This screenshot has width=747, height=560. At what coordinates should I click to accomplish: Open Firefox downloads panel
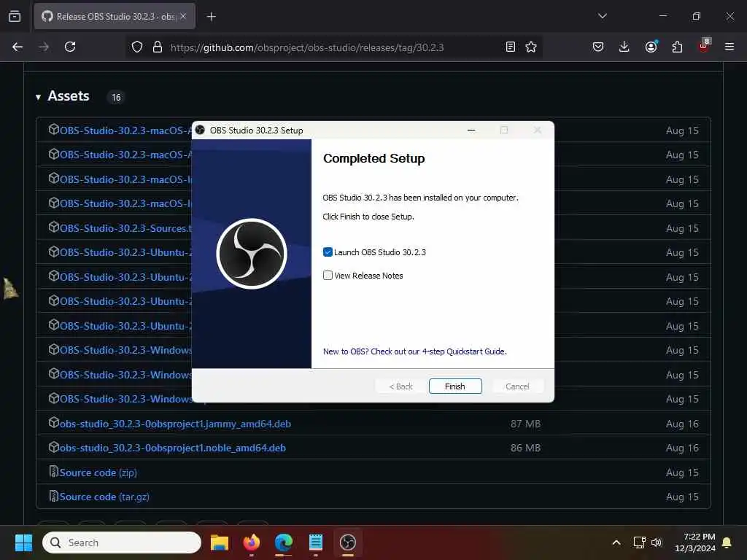pos(624,47)
